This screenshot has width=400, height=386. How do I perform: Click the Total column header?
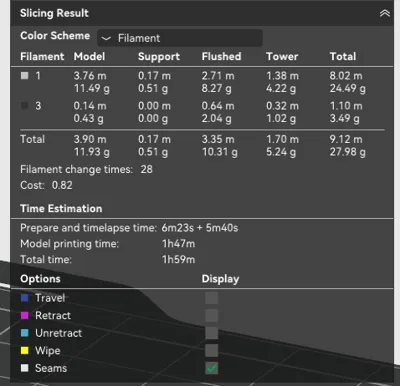343,56
